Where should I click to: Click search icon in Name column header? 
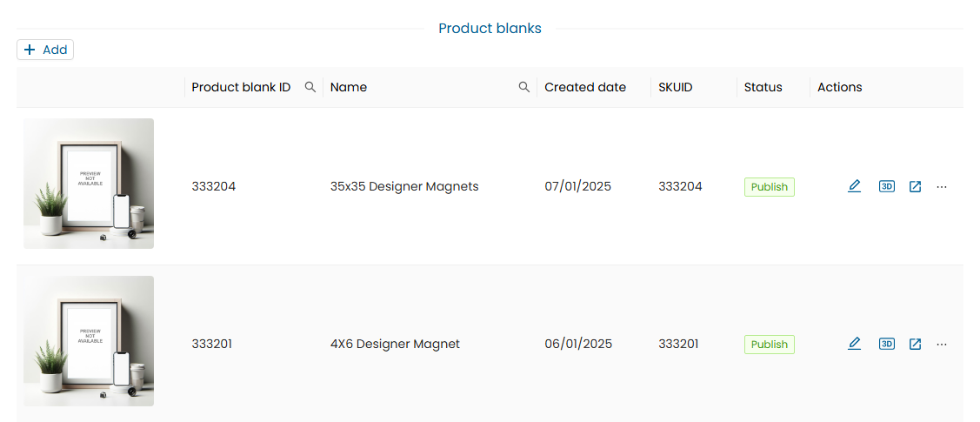click(x=523, y=87)
